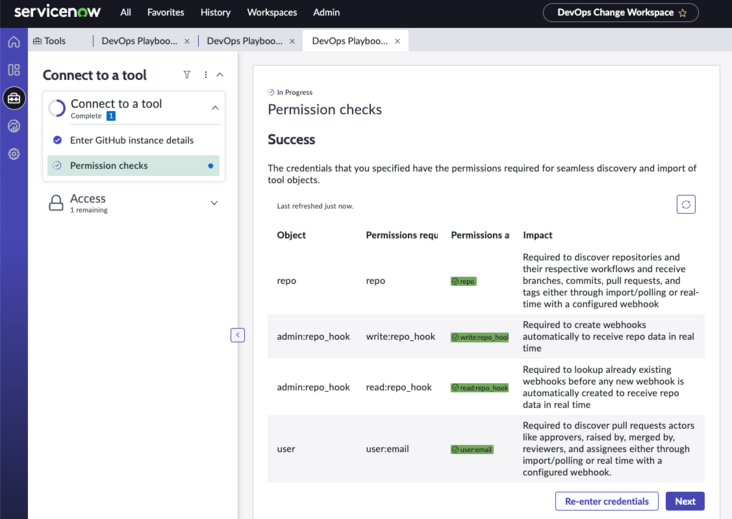The width and height of the screenshot is (732, 519).
Task: Click the blue 1 badge next to Complete
Action: pos(111,116)
